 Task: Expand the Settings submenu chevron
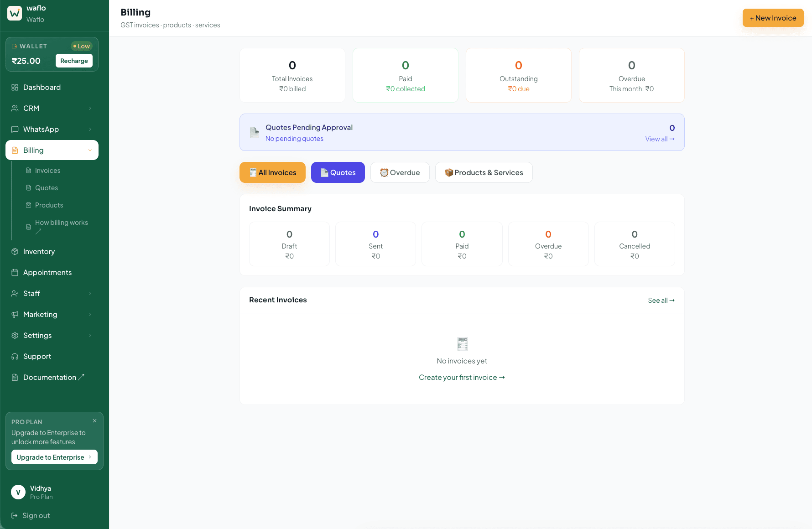[90, 335]
